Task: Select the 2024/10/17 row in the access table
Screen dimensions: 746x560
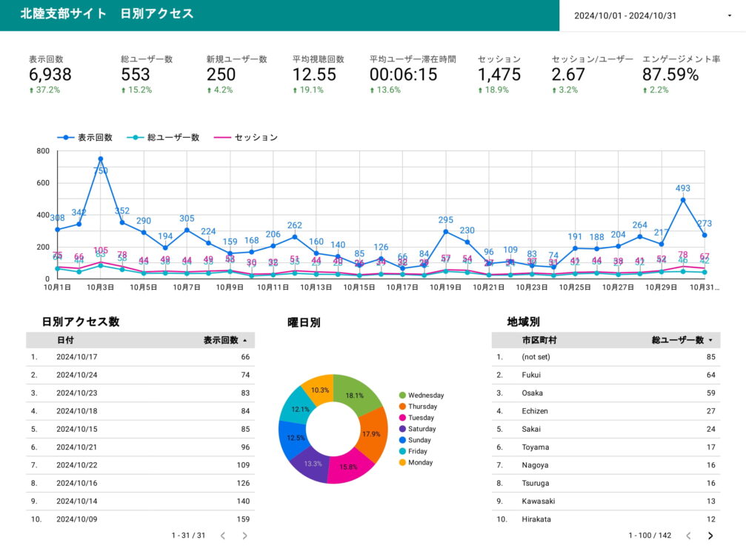Action: pyautogui.click(x=139, y=357)
